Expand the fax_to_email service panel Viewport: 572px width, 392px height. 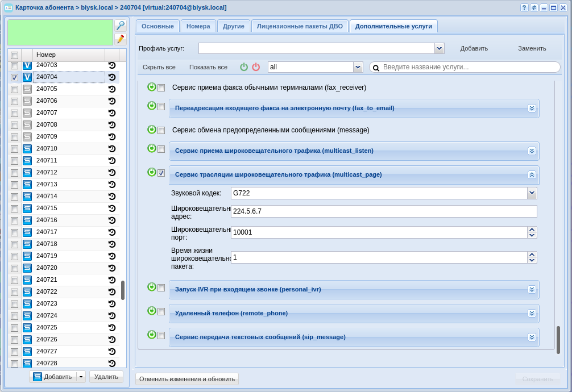coord(532,109)
